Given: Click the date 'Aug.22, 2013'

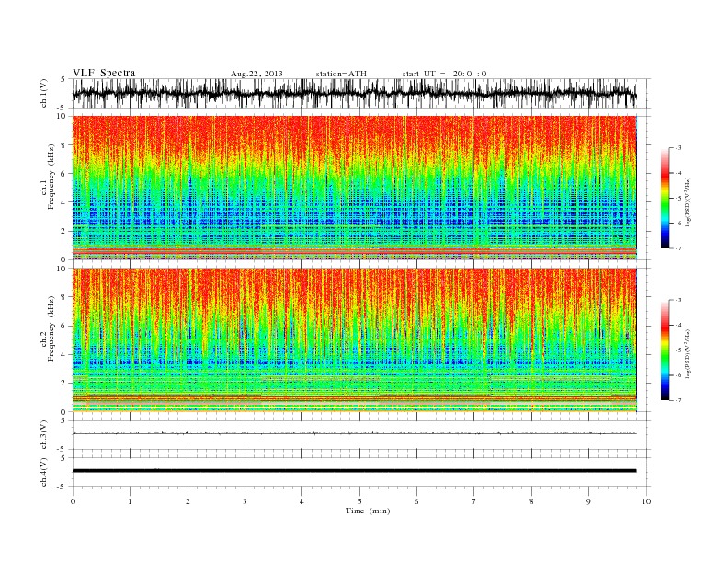Looking at the screenshot, I should (256, 74).
